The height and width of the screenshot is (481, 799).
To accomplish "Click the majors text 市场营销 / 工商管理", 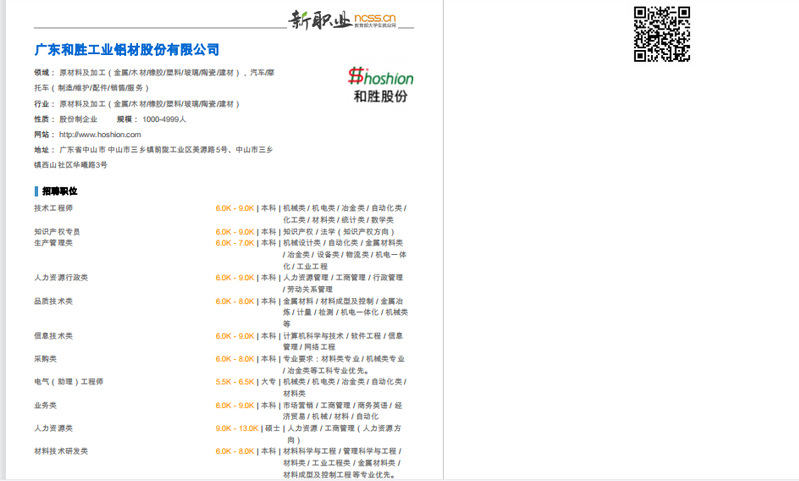I will coord(342,411).
